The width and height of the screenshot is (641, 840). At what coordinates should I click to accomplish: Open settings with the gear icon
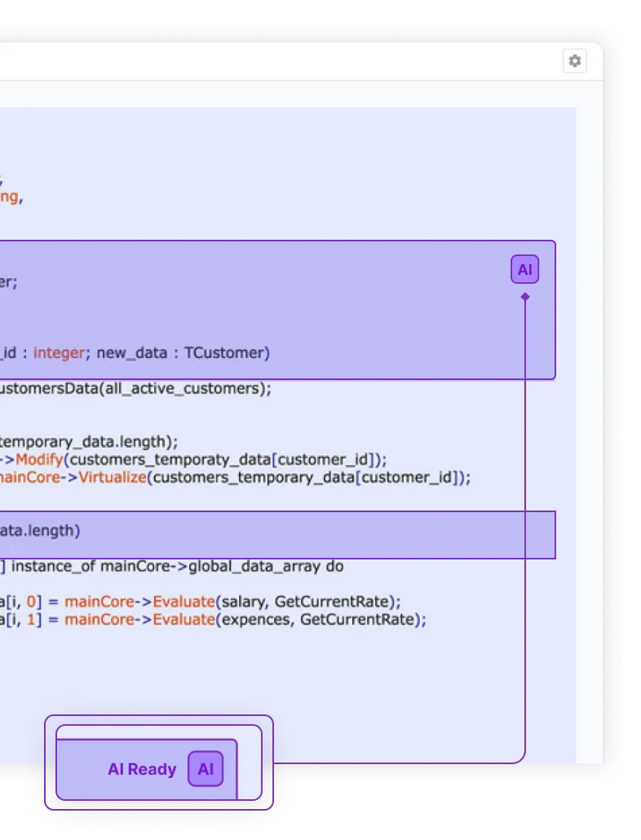(x=575, y=61)
